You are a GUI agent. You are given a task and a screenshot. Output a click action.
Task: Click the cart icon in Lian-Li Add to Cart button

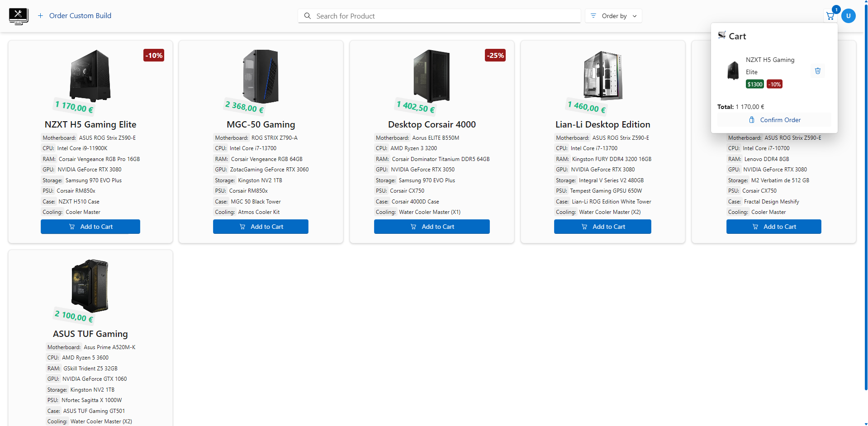[x=584, y=227]
